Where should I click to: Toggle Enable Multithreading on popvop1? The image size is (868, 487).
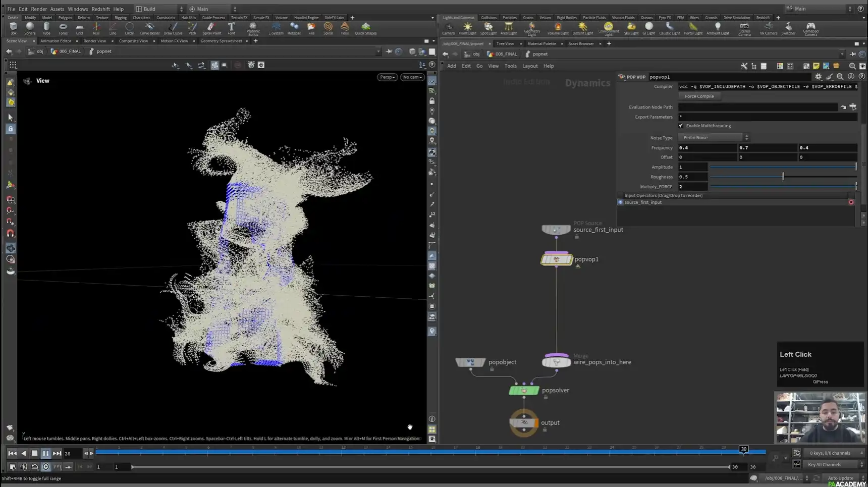tap(680, 126)
